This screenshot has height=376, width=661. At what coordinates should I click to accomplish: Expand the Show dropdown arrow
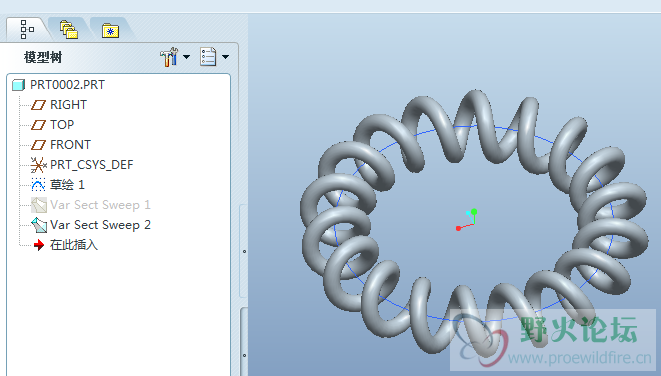(226, 57)
